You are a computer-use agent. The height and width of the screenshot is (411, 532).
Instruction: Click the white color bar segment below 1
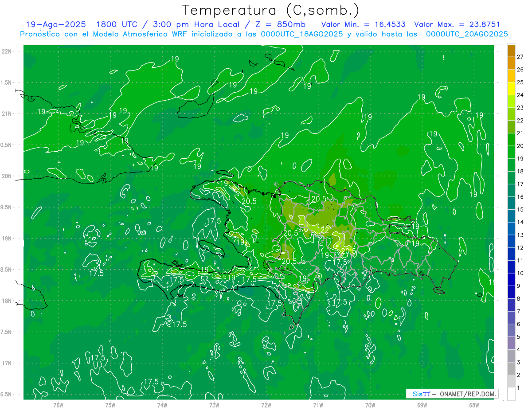click(x=511, y=394)
